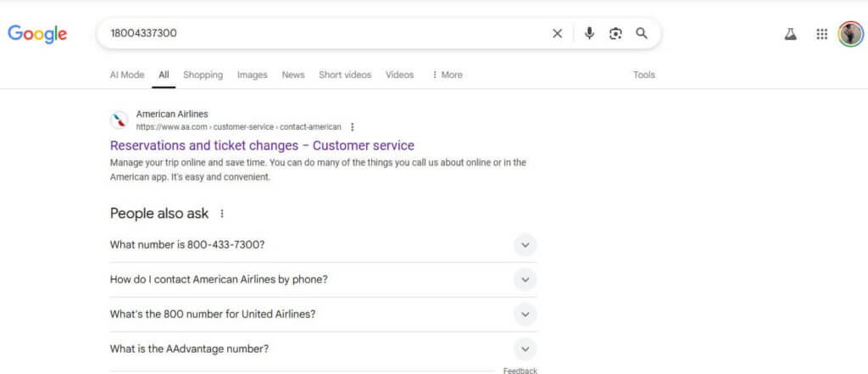Start voice search with the microphone icon

pyautogui.click(x=590, y=34)
